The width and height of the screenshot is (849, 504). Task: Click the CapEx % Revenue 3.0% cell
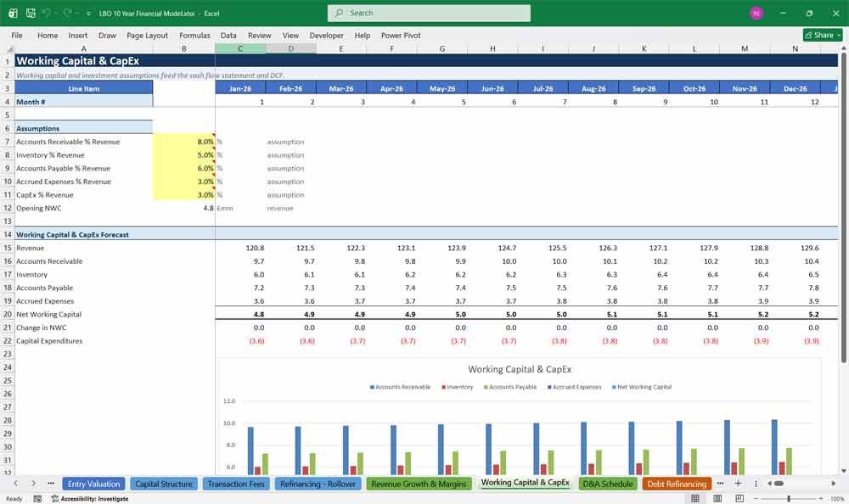tap(184, 195)
